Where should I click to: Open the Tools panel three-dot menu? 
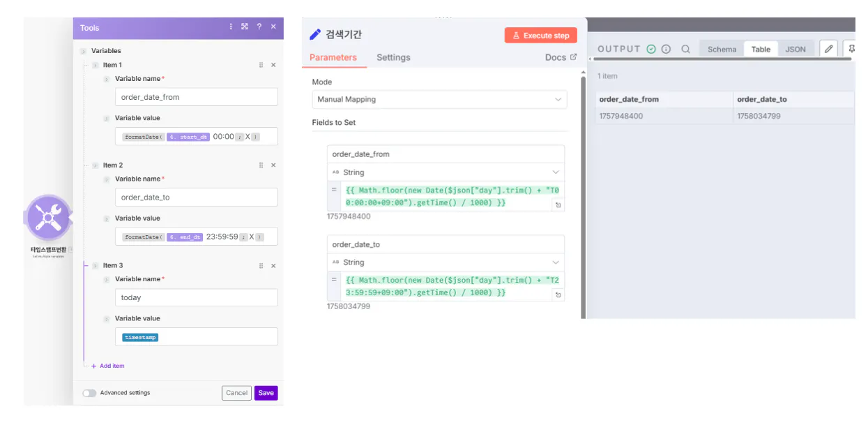pyautogui.click(x=231, y=27)
